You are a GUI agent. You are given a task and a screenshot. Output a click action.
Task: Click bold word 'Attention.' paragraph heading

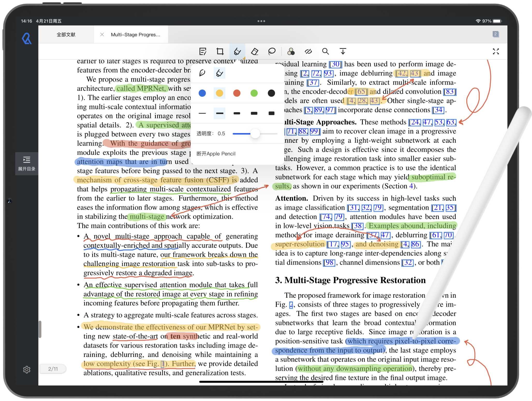(292, 199)
